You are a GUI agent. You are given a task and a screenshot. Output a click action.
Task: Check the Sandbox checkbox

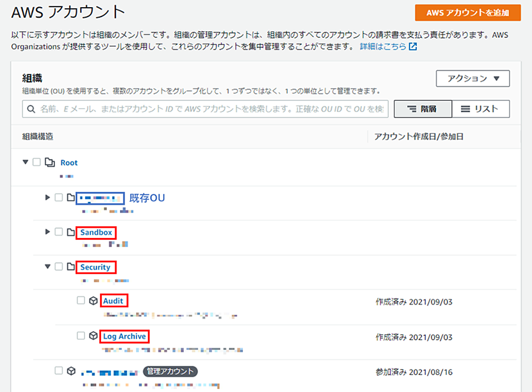click(59, 232)
